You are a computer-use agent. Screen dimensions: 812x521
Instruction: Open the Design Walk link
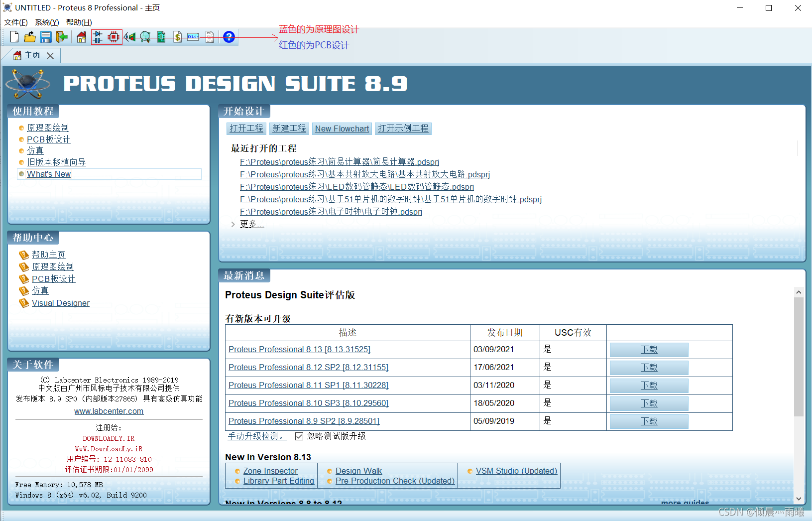pos(358,471)
